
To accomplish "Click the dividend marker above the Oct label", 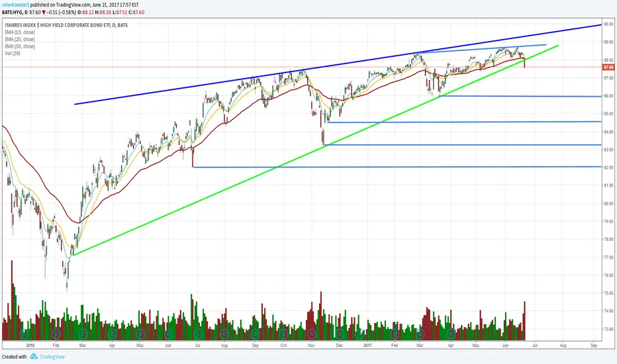I will pyautogui.click(x=284, y=334).
